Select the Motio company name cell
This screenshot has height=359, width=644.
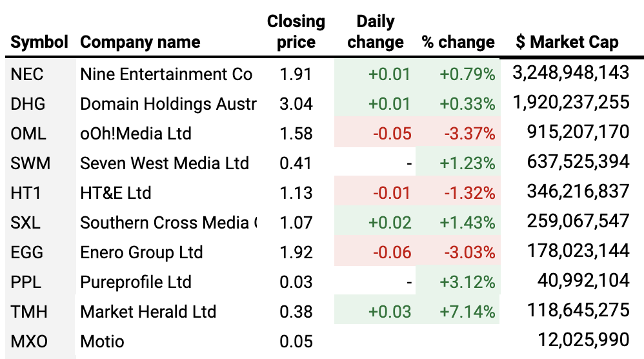(102, 342)
